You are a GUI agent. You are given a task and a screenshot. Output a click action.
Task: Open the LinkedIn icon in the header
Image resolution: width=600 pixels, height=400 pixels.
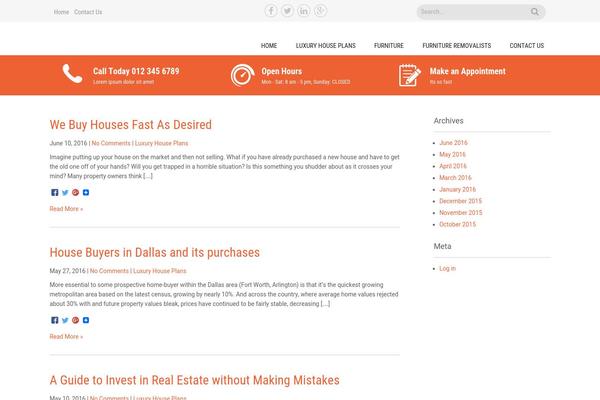click(304, 11)
